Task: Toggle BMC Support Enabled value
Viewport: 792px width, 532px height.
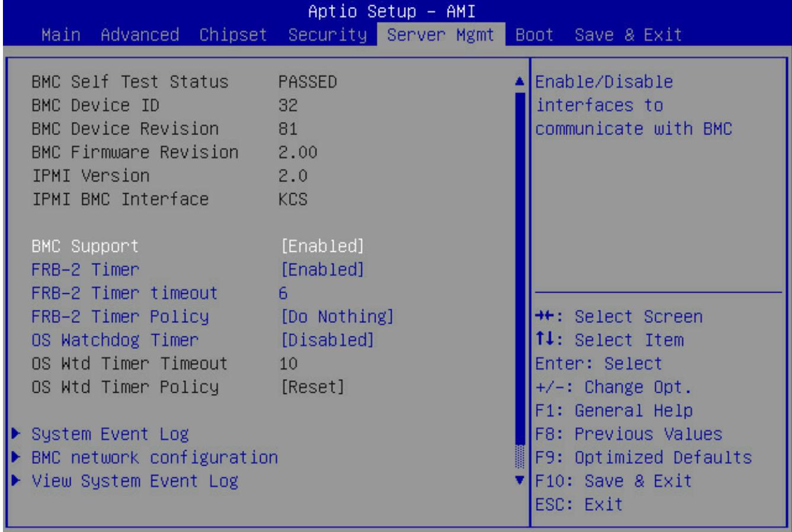Action: tap(322, 246)
